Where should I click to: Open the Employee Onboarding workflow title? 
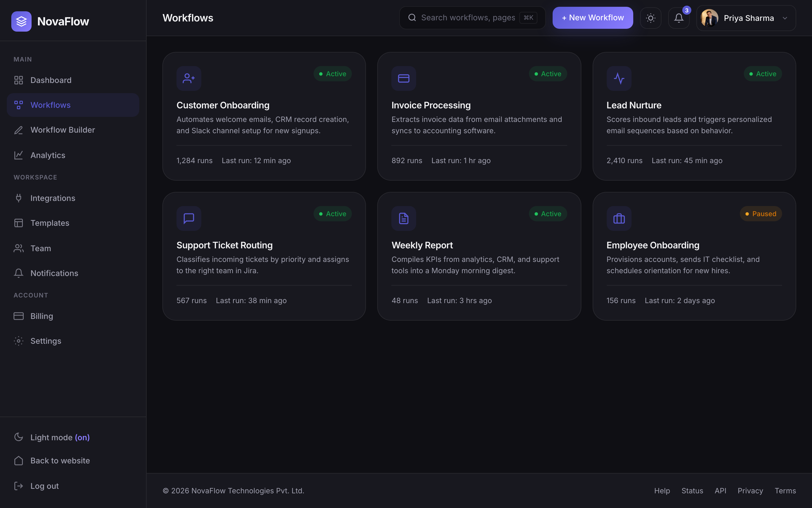click(653, 245)
